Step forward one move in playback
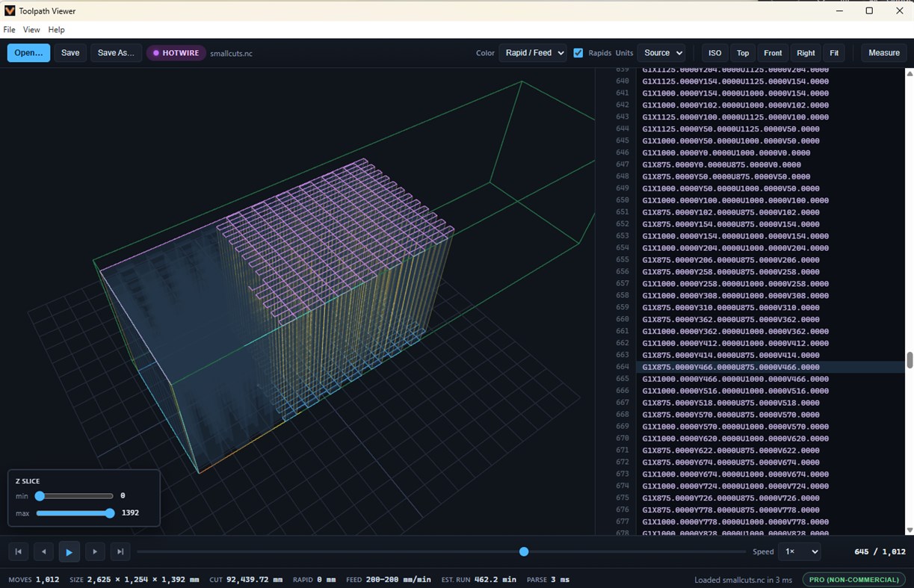914x588 pixels. [x=95, y=552]
